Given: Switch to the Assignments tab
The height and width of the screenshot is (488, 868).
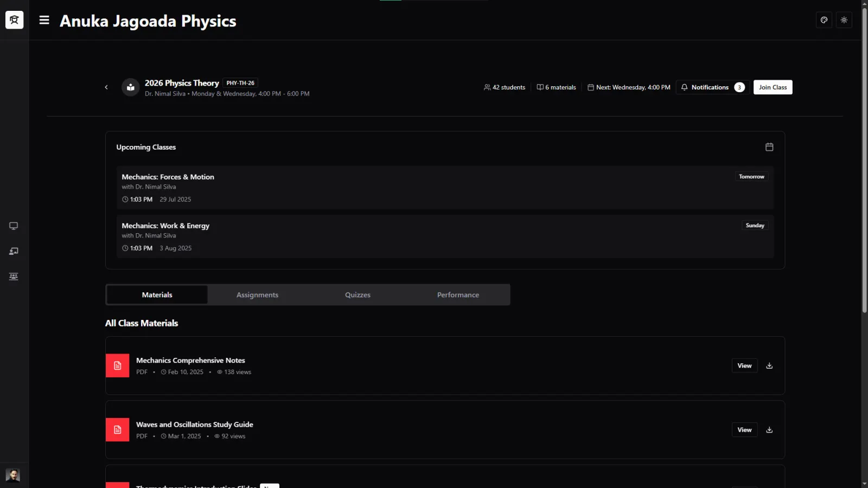Looking at the screenshot, I should [257, 295].
